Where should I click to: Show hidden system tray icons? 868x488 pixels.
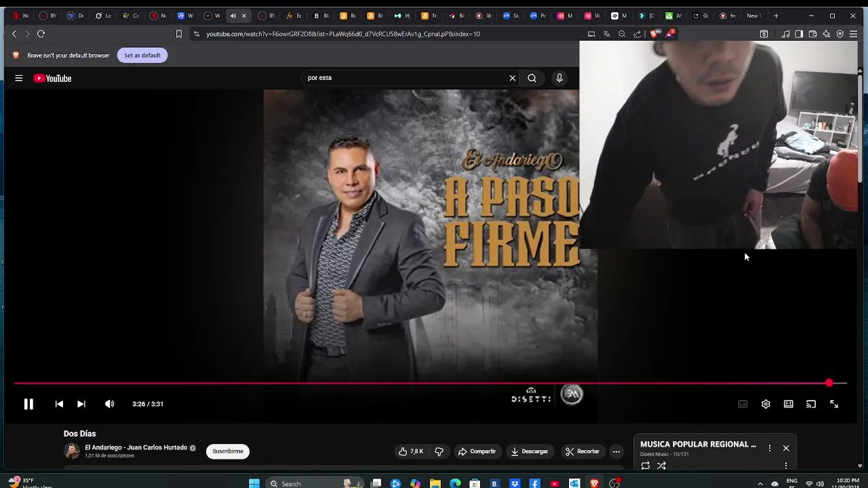760,483
